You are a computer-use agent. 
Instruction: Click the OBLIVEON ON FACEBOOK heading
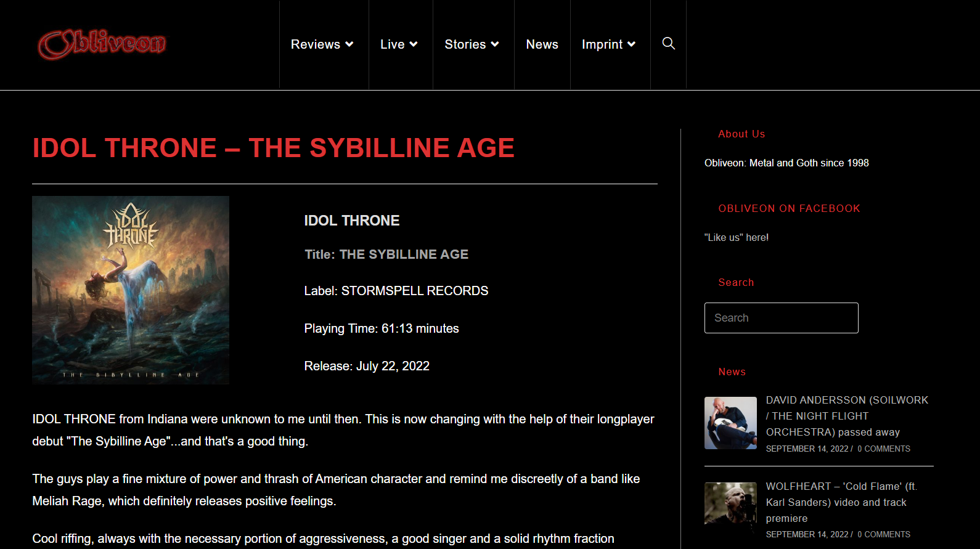coord(789,208)
